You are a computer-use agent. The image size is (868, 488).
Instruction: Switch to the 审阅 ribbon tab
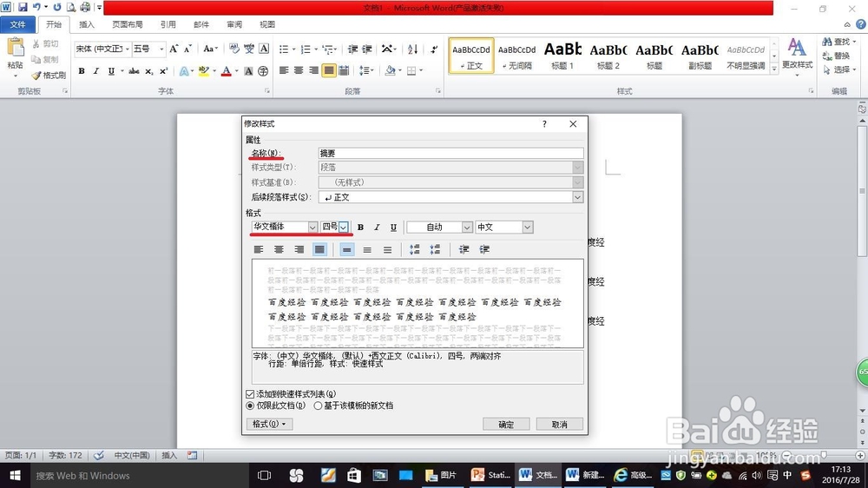pyautogui.click(x=234, y=24)
